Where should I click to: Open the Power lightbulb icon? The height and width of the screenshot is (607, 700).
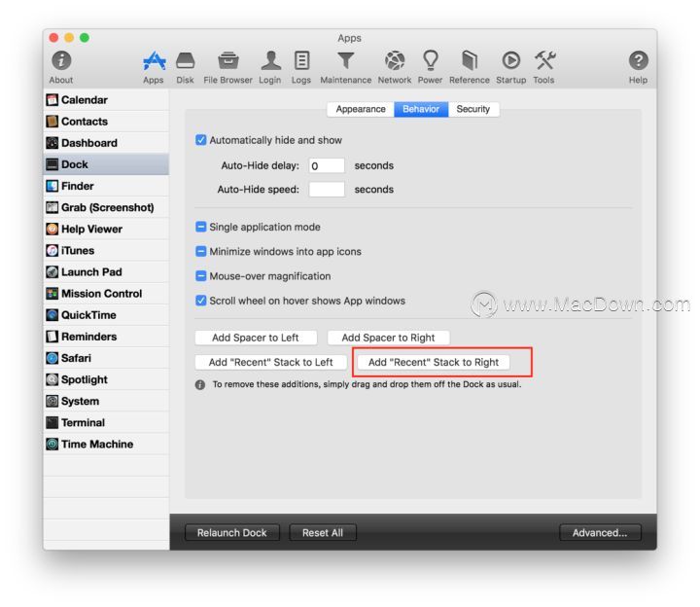[x=431, y=60]
